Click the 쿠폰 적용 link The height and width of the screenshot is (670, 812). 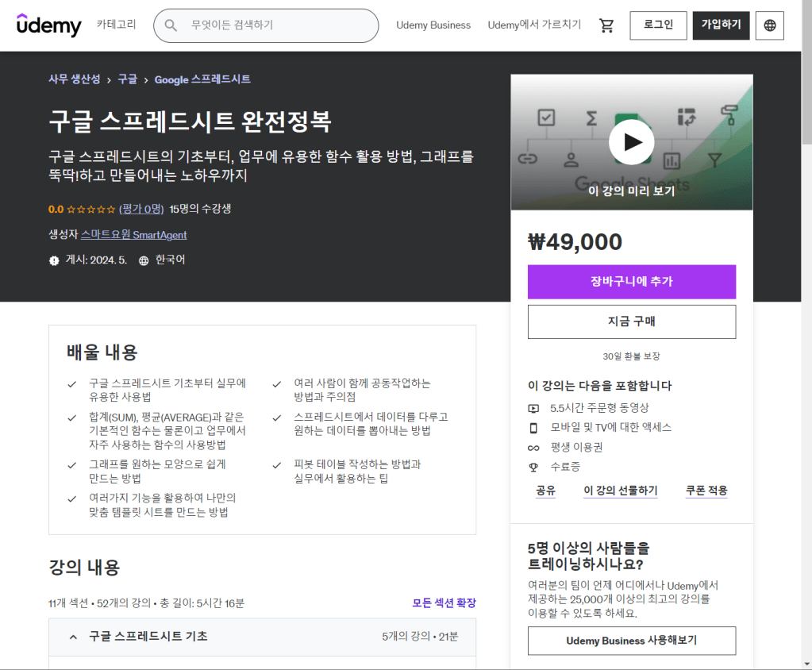706,491
